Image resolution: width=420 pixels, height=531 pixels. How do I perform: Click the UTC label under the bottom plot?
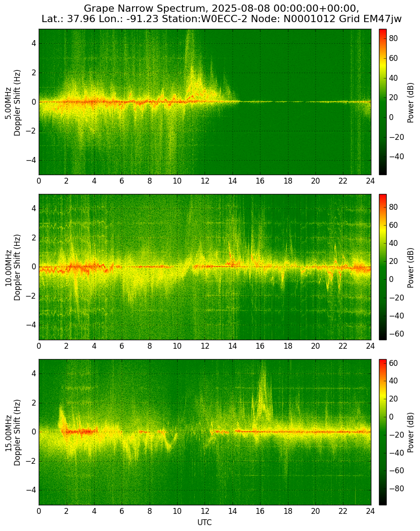click(205, 522)
